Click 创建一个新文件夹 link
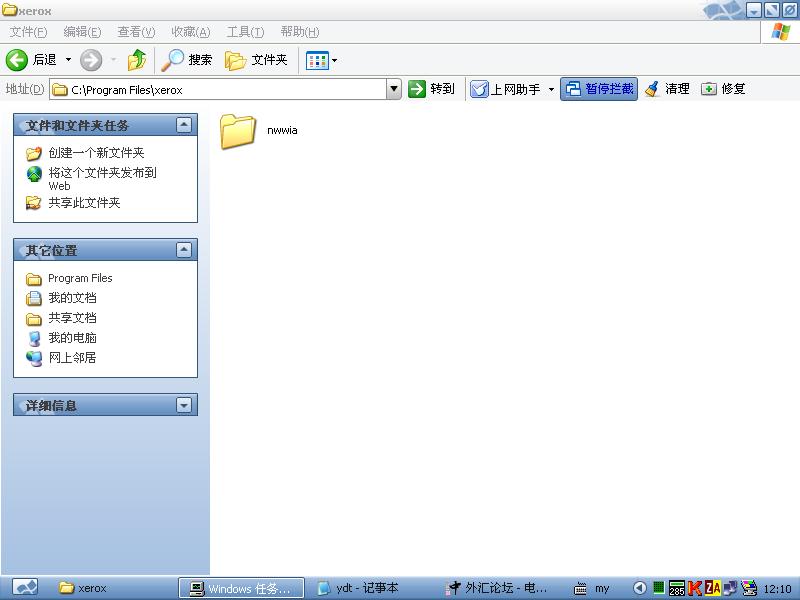 coord(96,153)
